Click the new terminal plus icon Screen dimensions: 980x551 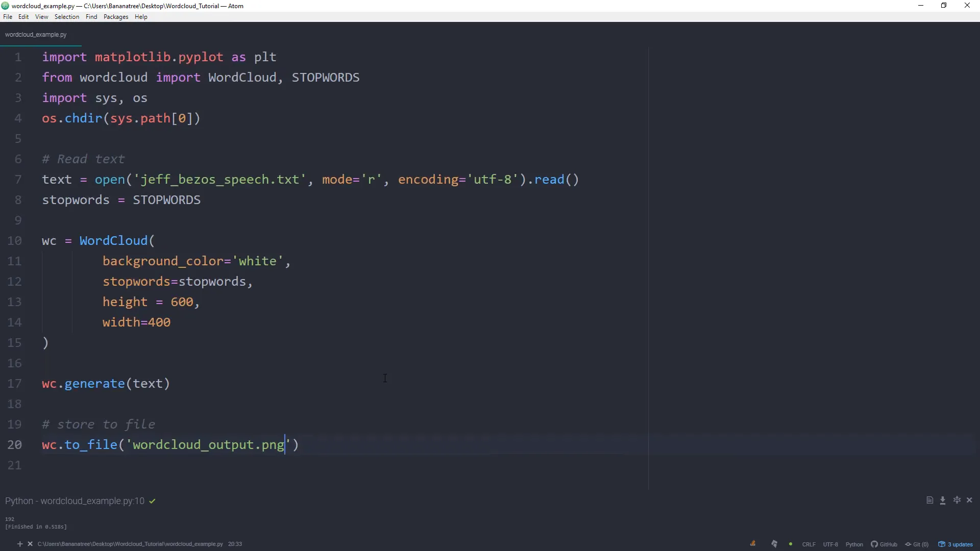tap(20, 544)
